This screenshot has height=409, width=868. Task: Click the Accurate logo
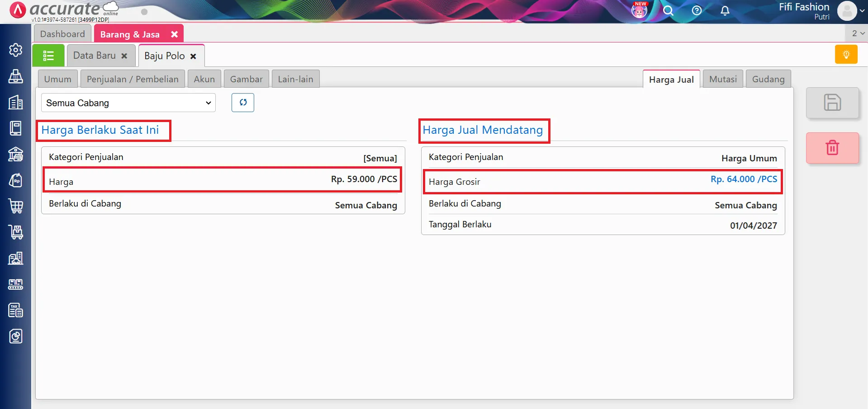(64, 9)
